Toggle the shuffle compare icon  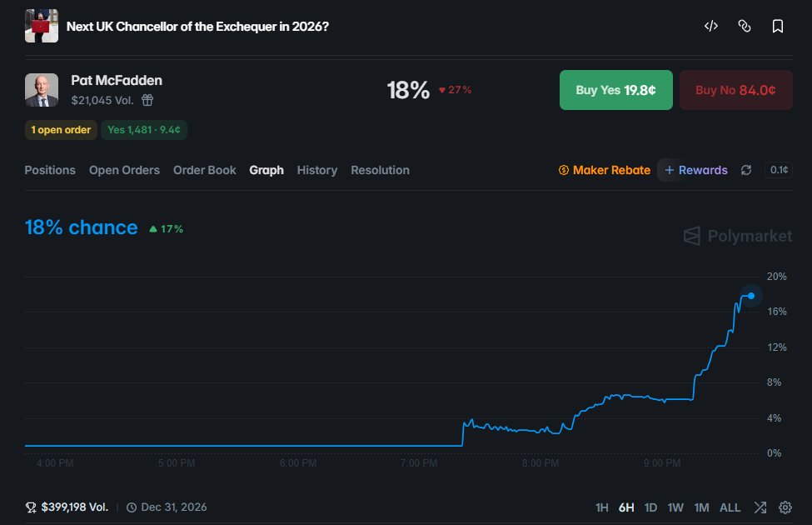click(760, 507)
